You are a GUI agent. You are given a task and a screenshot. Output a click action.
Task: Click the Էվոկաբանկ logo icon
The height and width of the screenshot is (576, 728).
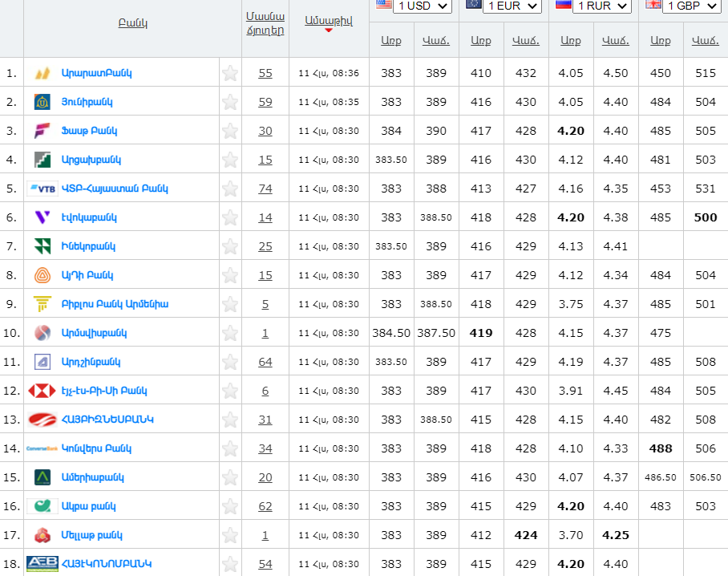coord(42,217)
